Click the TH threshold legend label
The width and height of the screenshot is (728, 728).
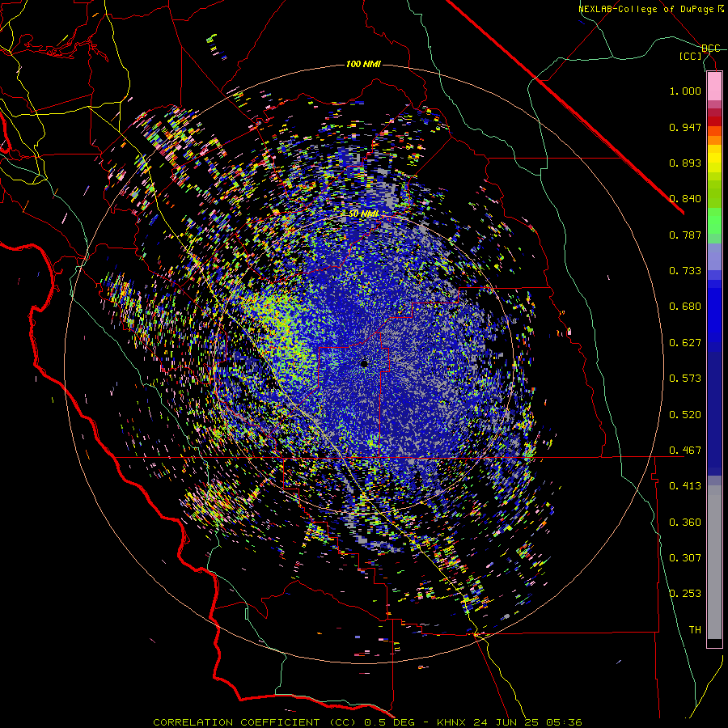(695, 630)
